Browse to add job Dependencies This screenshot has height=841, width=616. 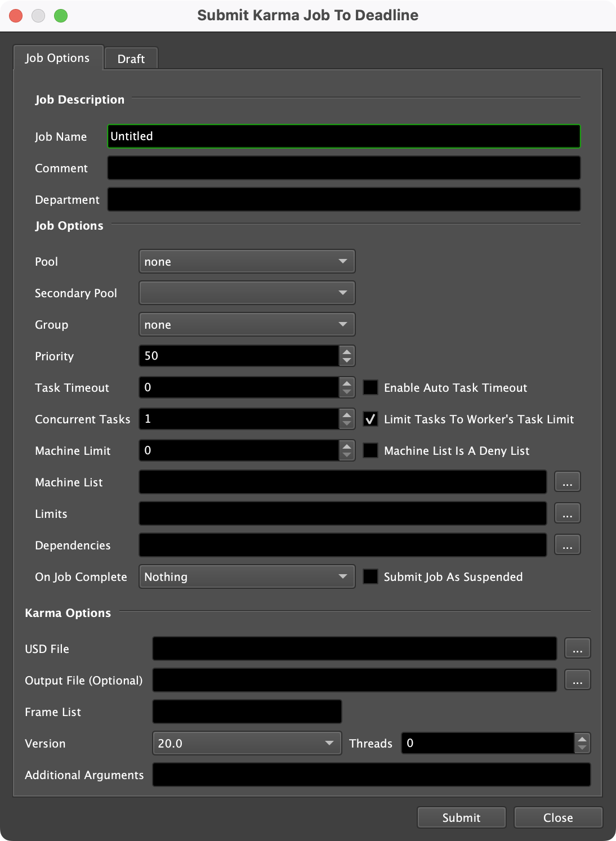[568, 544]
